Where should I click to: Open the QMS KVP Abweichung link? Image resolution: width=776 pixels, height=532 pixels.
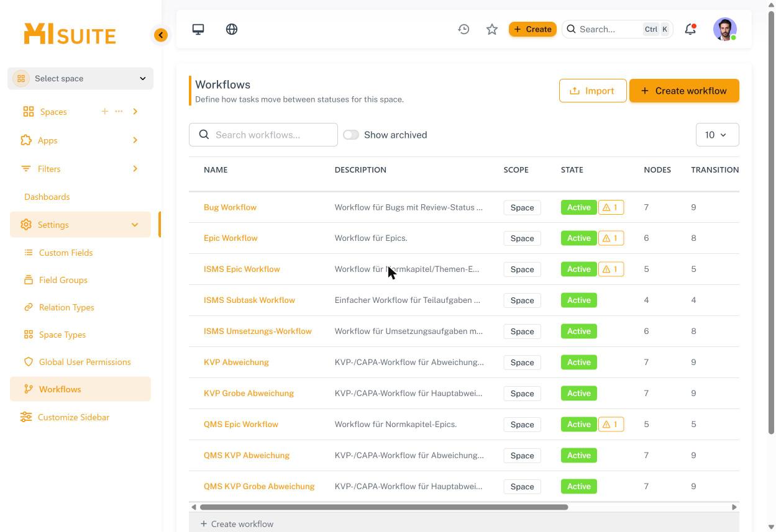point(247,456)
